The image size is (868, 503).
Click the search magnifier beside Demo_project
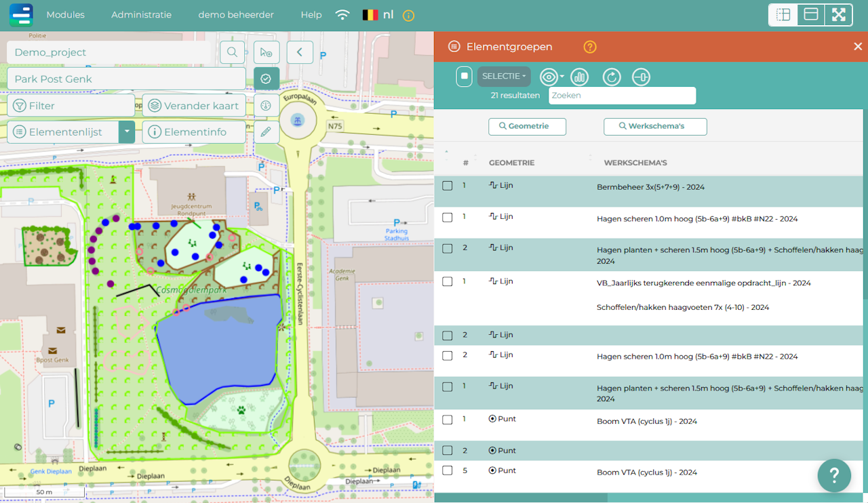click(232, 52)
